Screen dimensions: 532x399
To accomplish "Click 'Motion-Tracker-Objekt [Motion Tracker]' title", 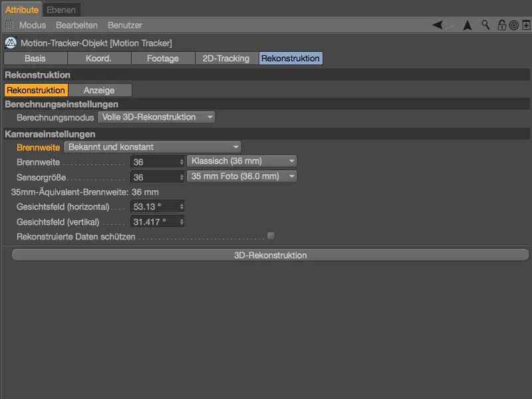I will click(96, 43).
